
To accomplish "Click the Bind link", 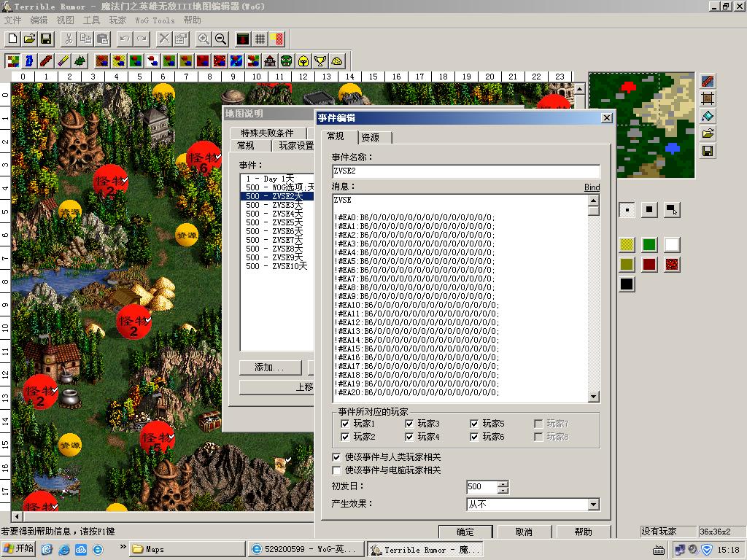I will [x=592, y=187].
